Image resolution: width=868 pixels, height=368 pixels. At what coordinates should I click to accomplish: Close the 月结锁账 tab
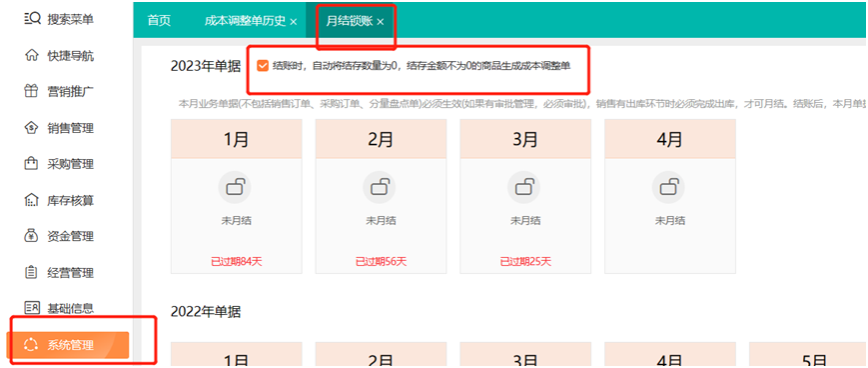point(381,22)
